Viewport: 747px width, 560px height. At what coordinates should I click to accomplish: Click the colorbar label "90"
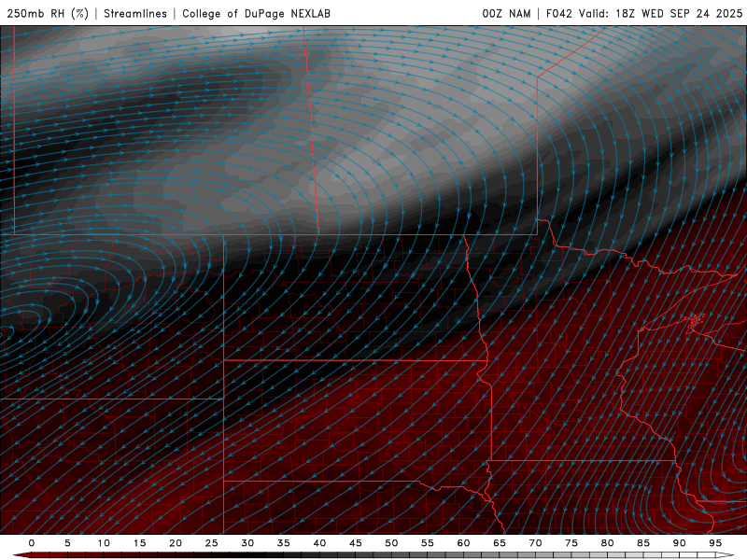click(x=679, y=543)
